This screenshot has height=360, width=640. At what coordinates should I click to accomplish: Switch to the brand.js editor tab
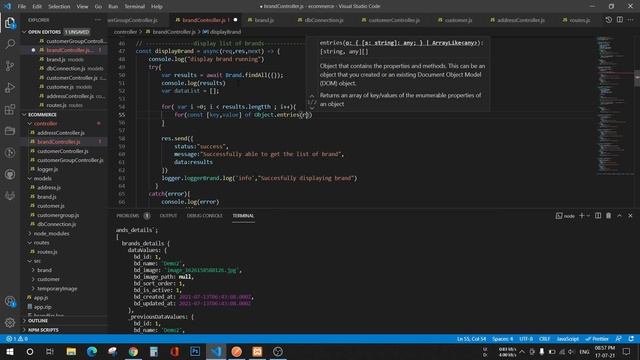pos(264,20)
